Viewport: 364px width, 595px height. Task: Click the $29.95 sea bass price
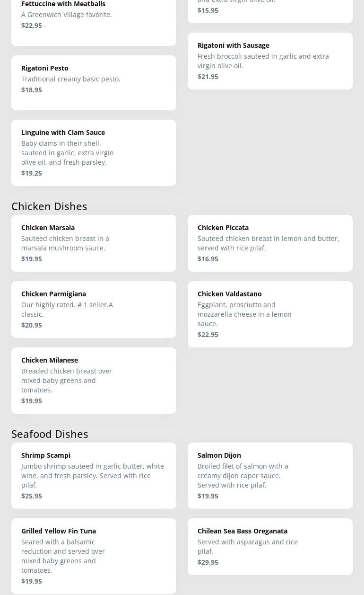click(x=208, y=562)
